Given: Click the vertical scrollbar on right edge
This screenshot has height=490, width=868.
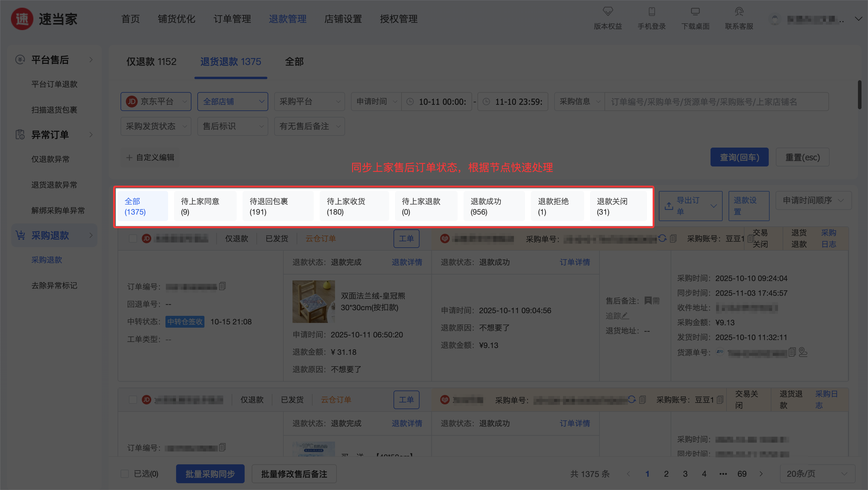Looking at the screenshot, I should pyautogui.click(x=859, y=95).
